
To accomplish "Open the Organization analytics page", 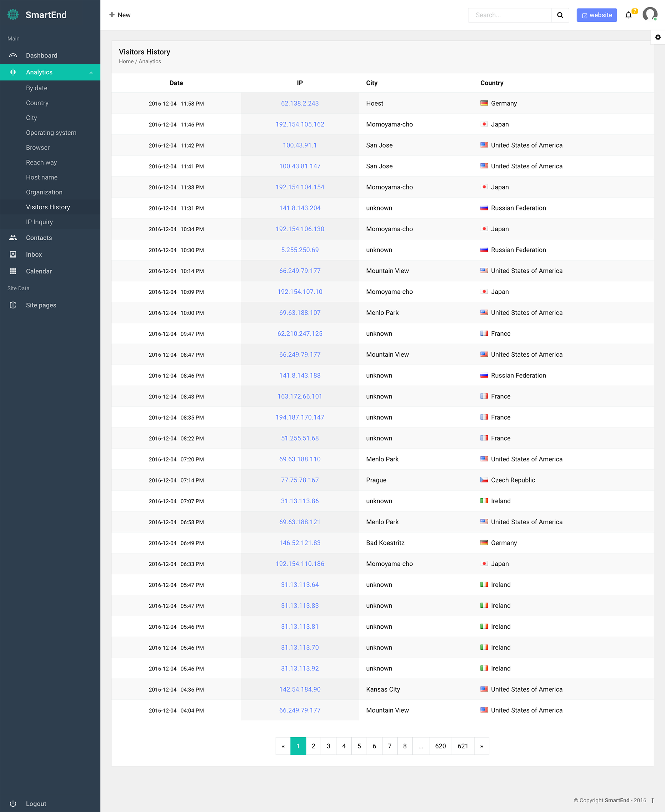I will 44,193.
